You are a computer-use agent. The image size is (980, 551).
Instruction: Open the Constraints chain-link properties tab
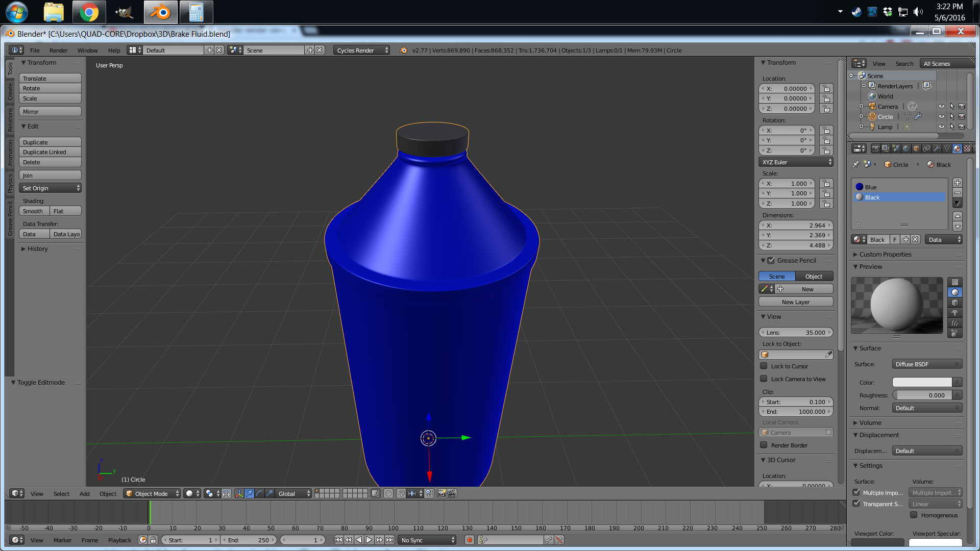926,148
